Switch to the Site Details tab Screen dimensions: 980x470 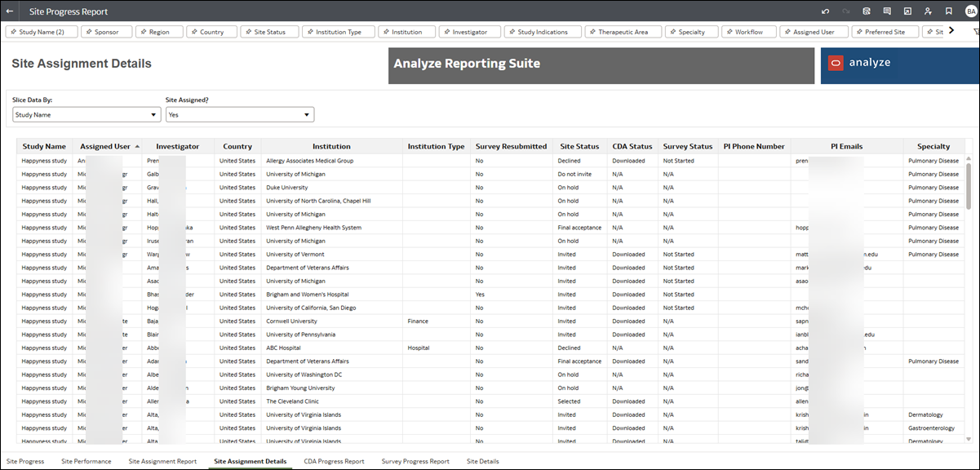point(483,461)
